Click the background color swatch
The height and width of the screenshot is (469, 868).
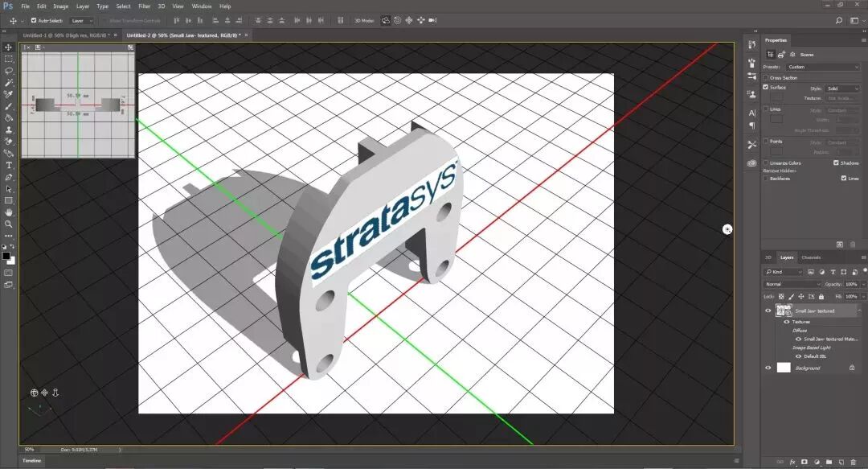tap(12, 261)
